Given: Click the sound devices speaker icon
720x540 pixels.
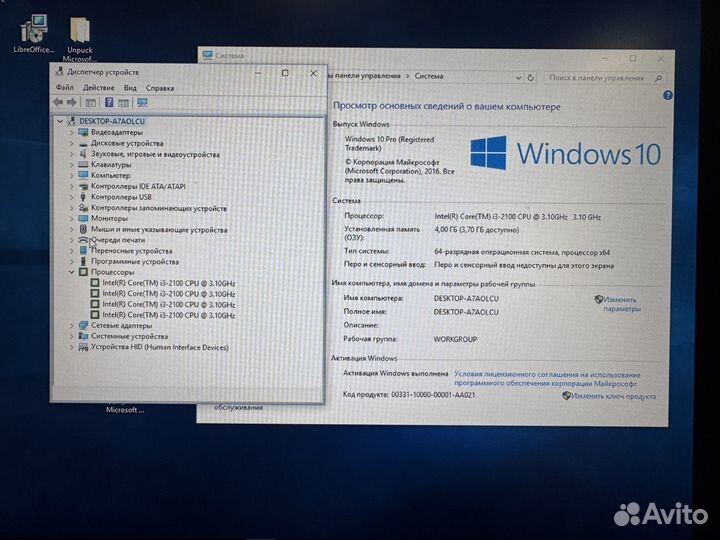Looking at the screenshot, I should (x=83, y=154).
